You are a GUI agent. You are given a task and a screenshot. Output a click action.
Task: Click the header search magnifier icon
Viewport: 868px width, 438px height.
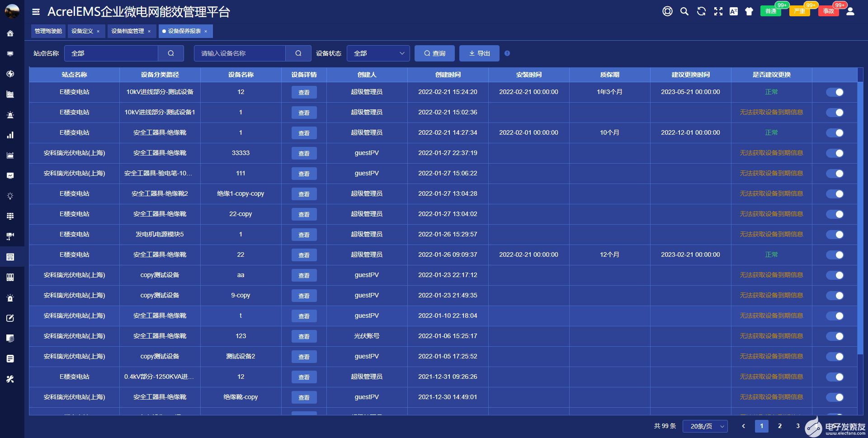point(684,11)
